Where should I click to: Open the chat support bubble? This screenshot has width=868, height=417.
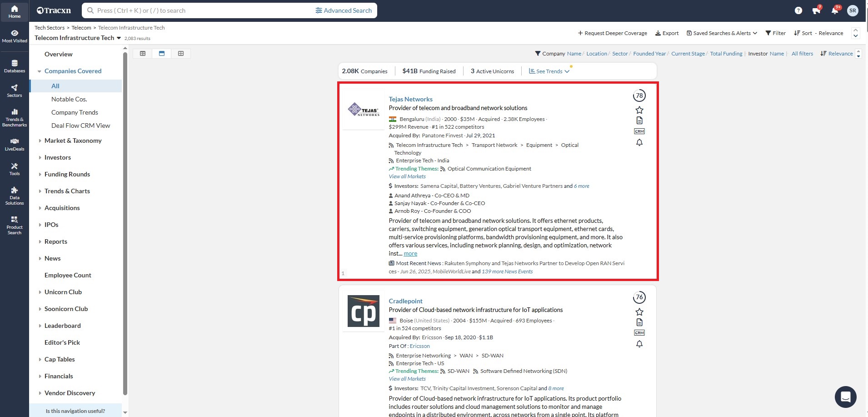(x=845, y=397)
